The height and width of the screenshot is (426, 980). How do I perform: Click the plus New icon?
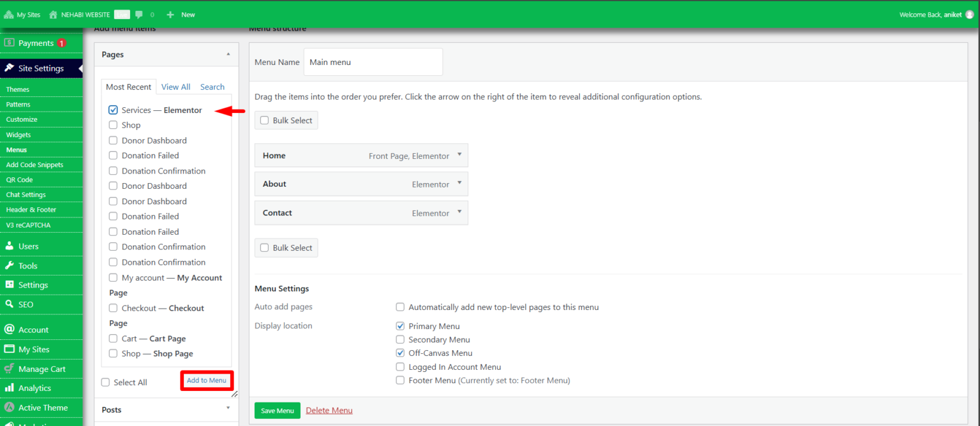(170, 14)
